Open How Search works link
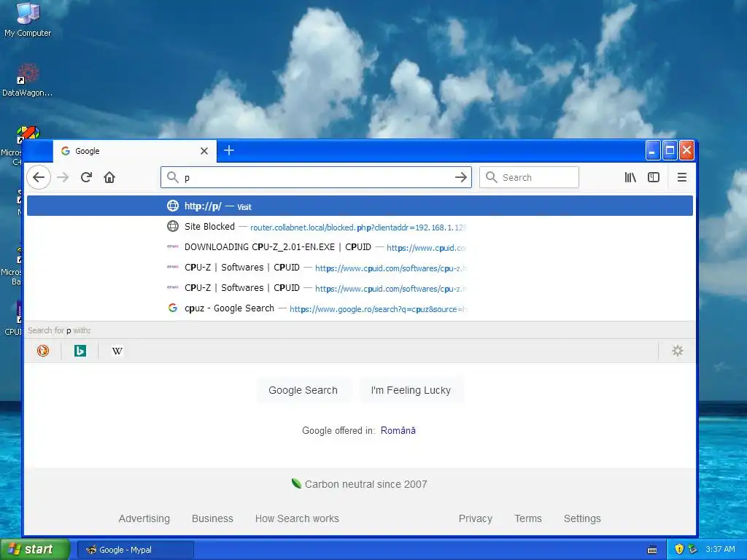Screen dimensions: 747x560 click(297, 518)
